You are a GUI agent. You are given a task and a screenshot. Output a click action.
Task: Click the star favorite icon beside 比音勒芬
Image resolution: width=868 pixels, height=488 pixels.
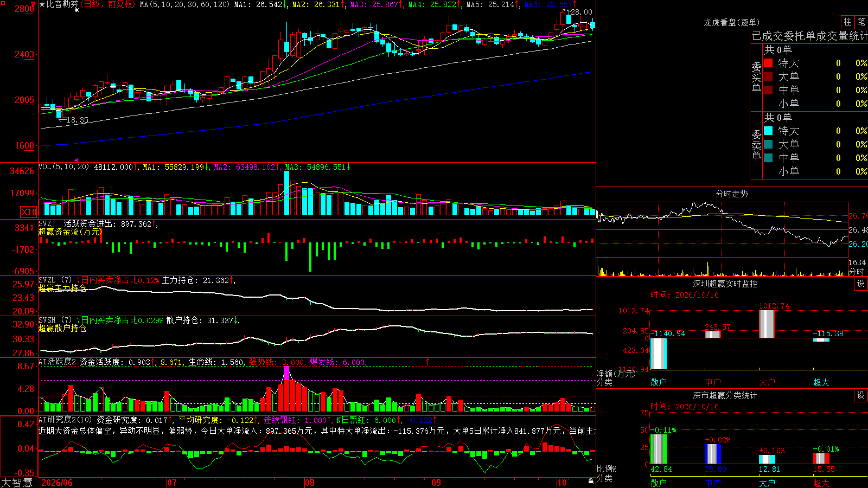click(x=42, y=4)
